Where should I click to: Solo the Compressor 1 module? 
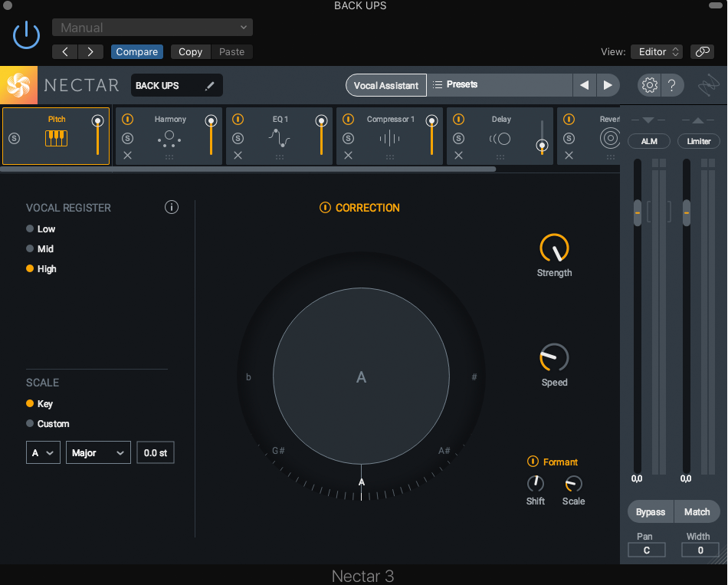click(x=348, y=138)
